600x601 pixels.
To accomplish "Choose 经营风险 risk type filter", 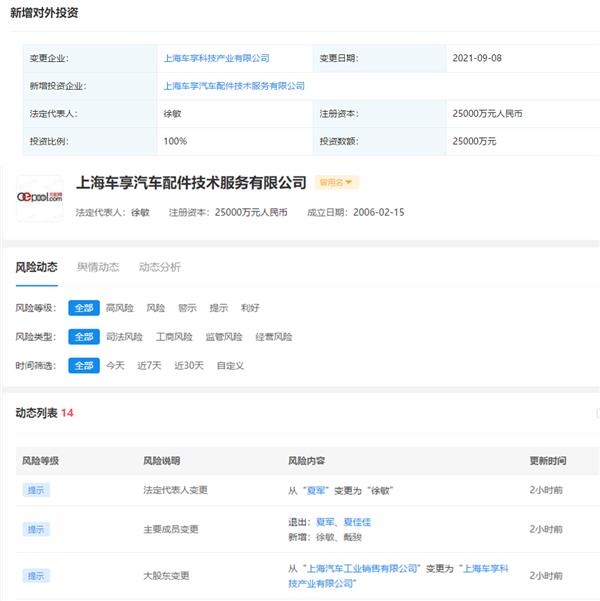I will point(273,337).
